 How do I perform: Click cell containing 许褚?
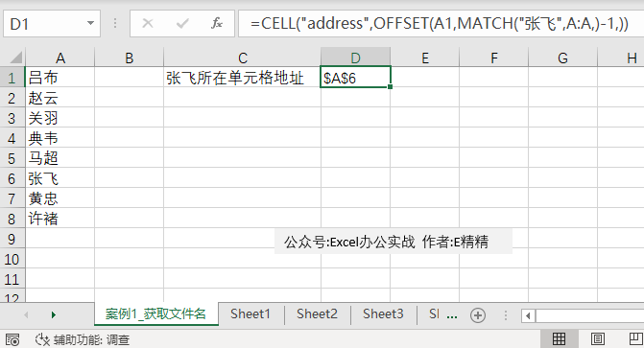(60, 219)
